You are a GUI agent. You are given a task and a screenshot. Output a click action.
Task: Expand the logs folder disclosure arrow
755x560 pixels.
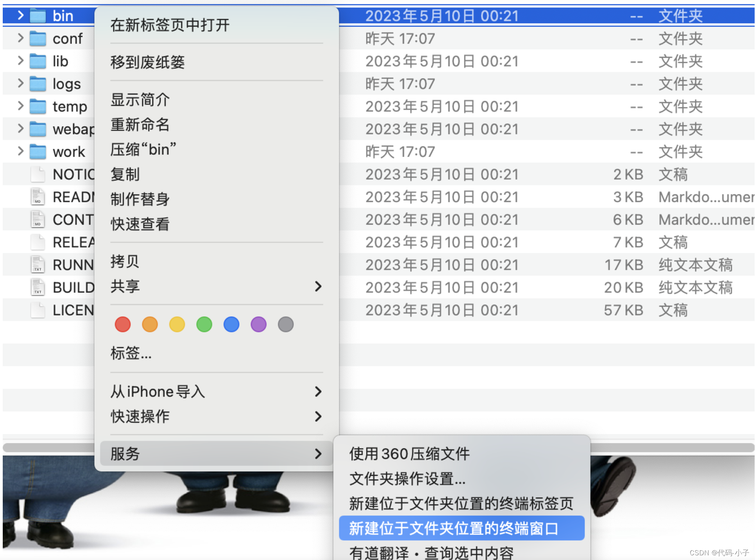click(21, 84)
